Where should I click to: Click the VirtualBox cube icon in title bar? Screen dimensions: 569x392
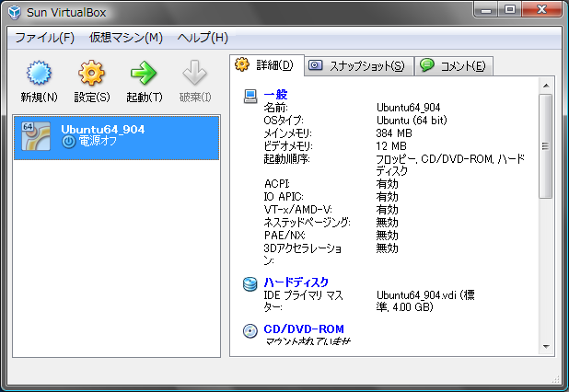[15, 12]
